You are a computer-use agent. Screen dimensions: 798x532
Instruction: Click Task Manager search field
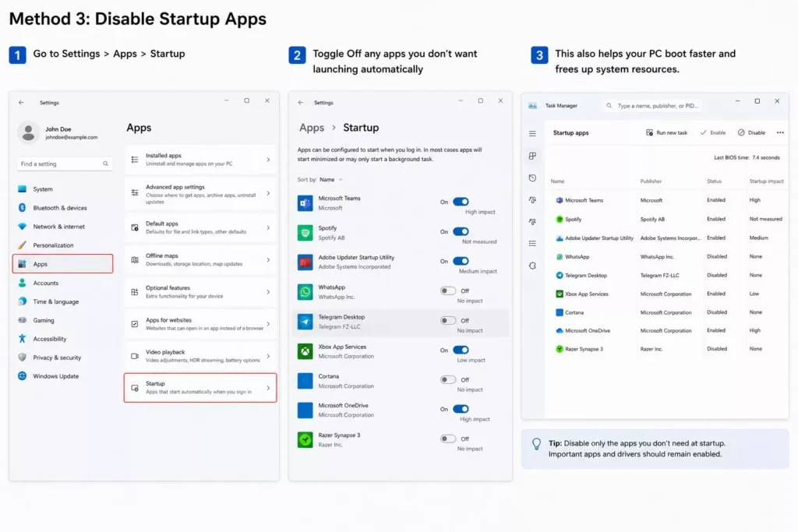pos(652,106)
